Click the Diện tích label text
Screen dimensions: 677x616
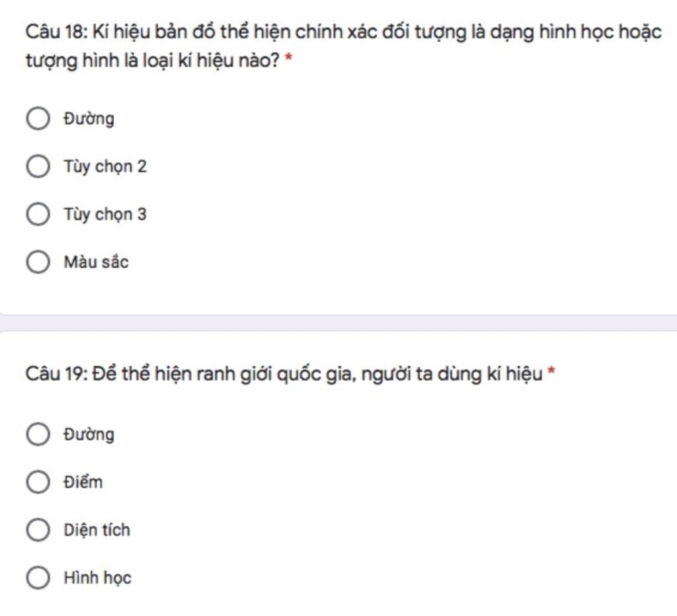[97, 531]
